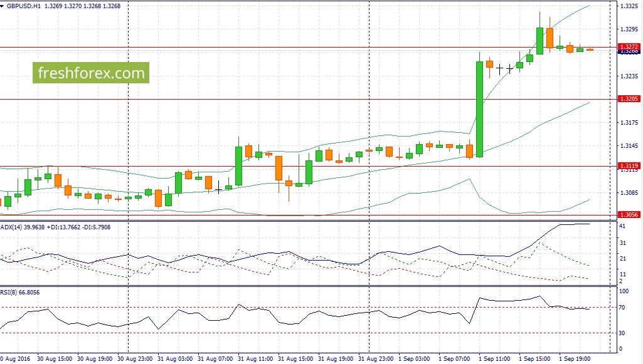643x364 pixels.
Task: Click the 1.3175 price scale value
Action: (x=629, y=122)
